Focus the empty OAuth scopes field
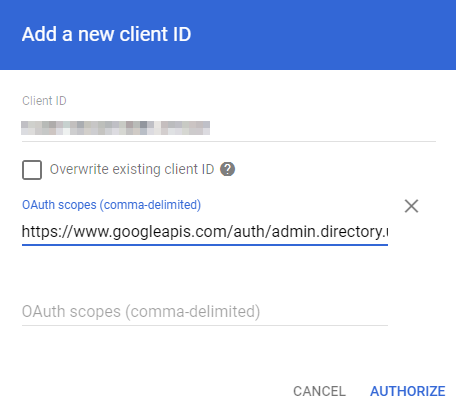Image resolution: width=456 pixels, height=414 pixels. pyautogui.click(x=205, y=312)
